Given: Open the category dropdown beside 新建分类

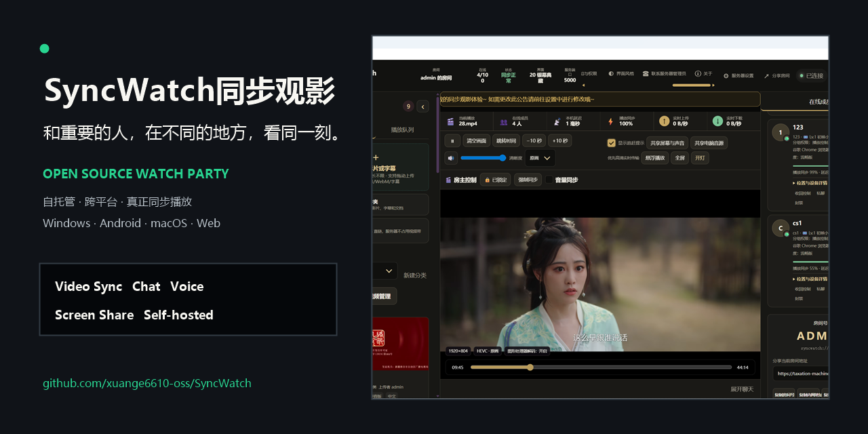Looking at the screenshot, I should click(385, 271).
